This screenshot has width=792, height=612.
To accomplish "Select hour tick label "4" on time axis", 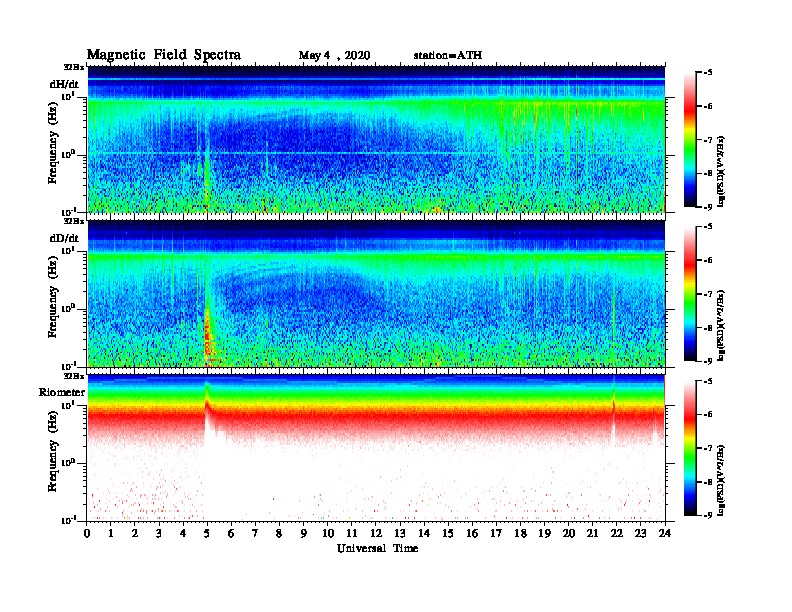I will pos(183,533).
